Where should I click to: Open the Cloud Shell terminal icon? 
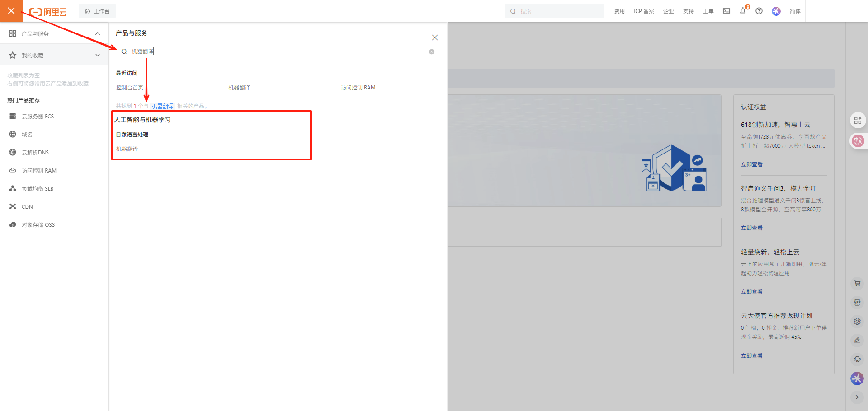point(726,11)
